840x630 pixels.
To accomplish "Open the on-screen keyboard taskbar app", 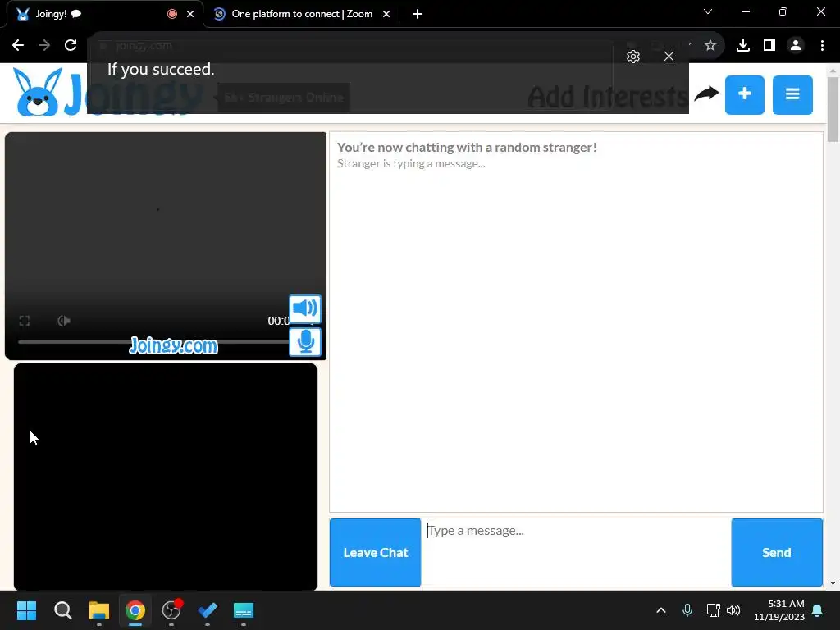I will point(243,610).
